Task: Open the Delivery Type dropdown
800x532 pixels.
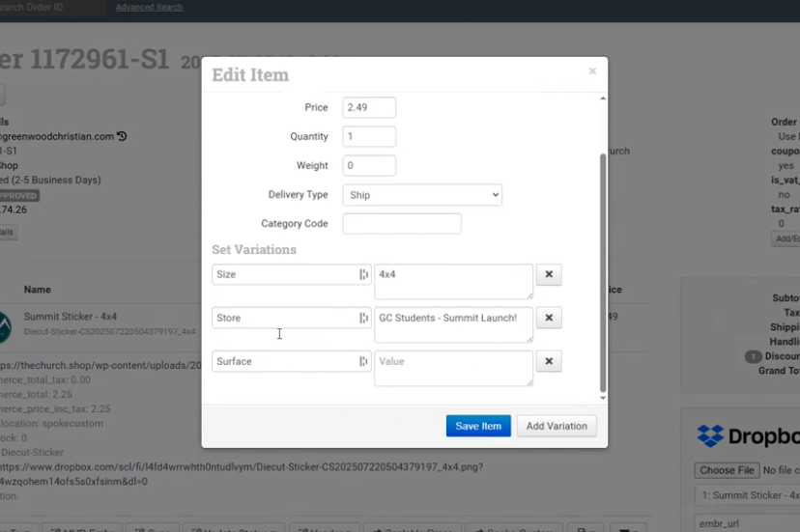Action: click(422, 195)
